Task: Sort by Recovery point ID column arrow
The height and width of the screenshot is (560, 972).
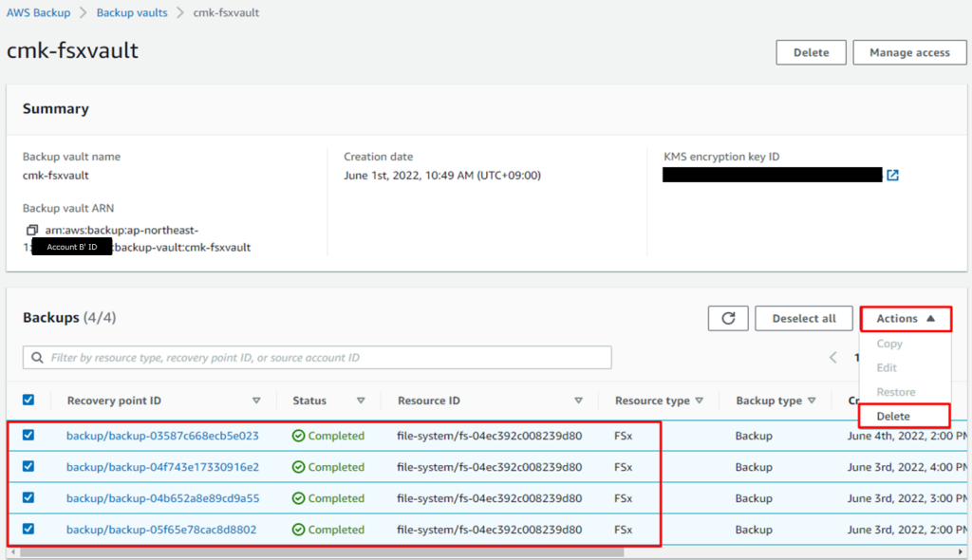Action: [256, 401]
